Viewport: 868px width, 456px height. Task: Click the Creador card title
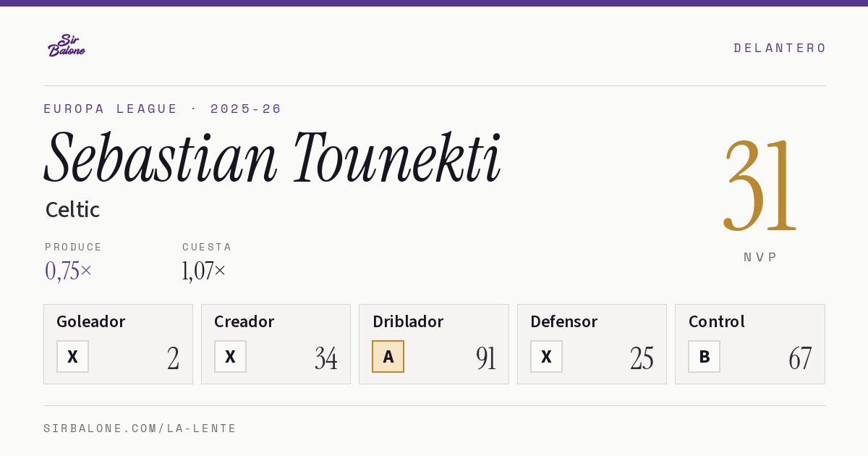(x=244, y=321)
